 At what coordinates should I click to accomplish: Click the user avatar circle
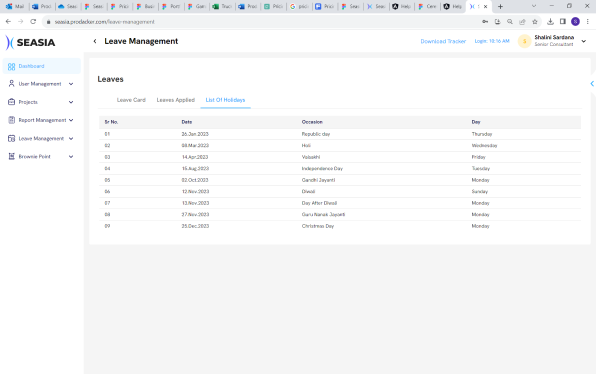524,41
